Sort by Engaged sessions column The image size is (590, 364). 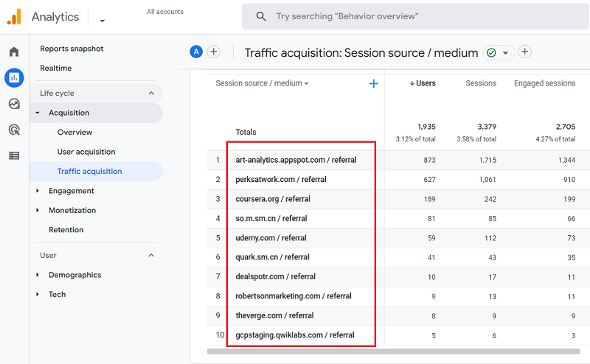coord(544,83)
